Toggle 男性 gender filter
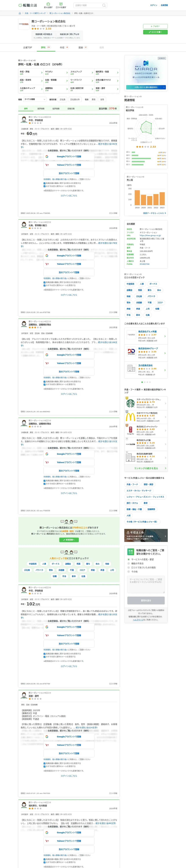The height and width of the screenshot is (868, 186). (x=93, y=99)
